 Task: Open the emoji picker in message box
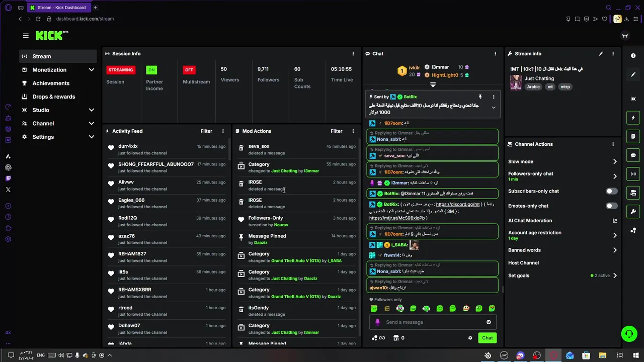(489, 322)
